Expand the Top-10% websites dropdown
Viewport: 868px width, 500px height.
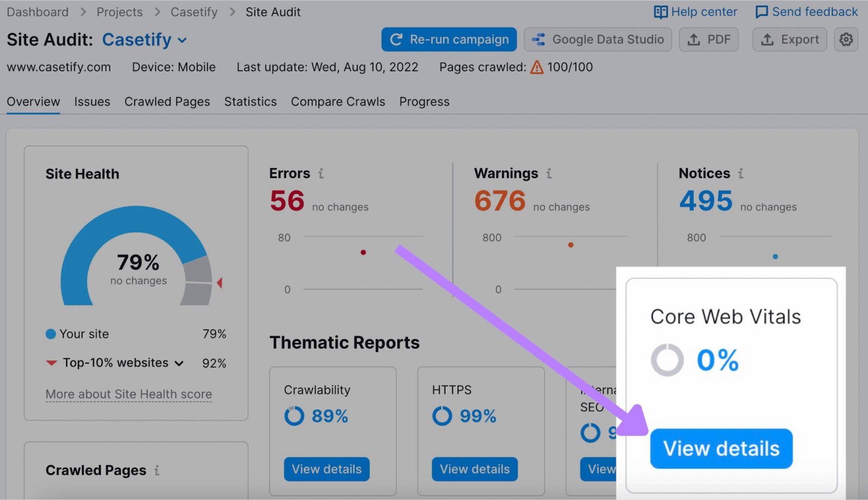pyautogui.click(x=179, y=364)
